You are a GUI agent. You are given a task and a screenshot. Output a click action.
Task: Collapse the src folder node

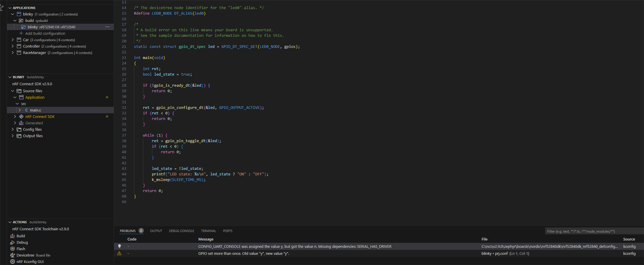coord(17,104)
